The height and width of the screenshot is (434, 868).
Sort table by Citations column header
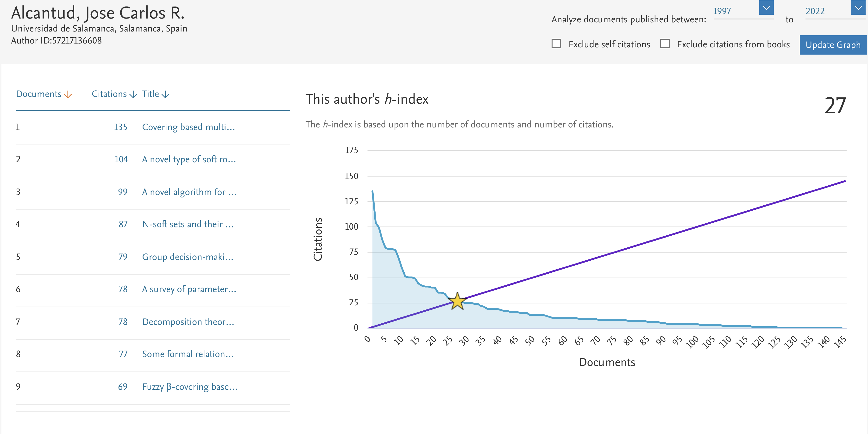coord(109,94)
